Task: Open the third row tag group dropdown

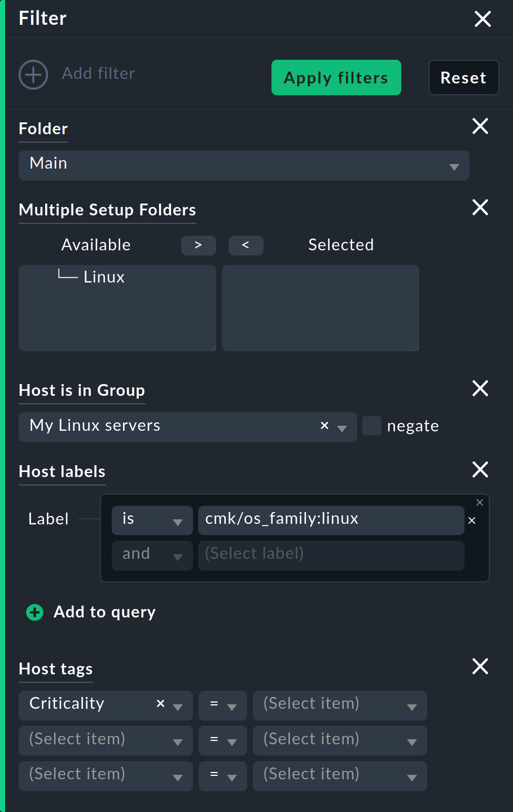Action: 106,776
